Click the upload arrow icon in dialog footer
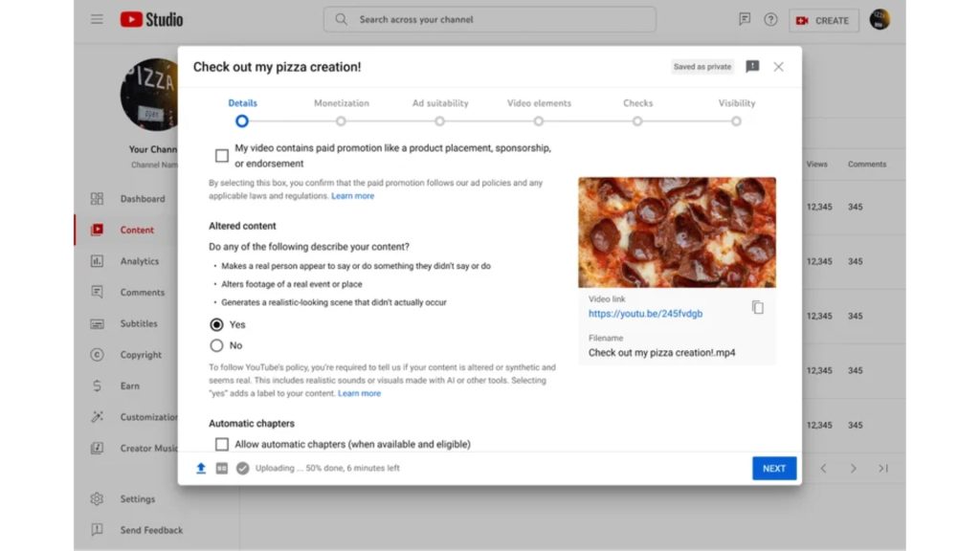The image size is (980, 551). (201, 469)
